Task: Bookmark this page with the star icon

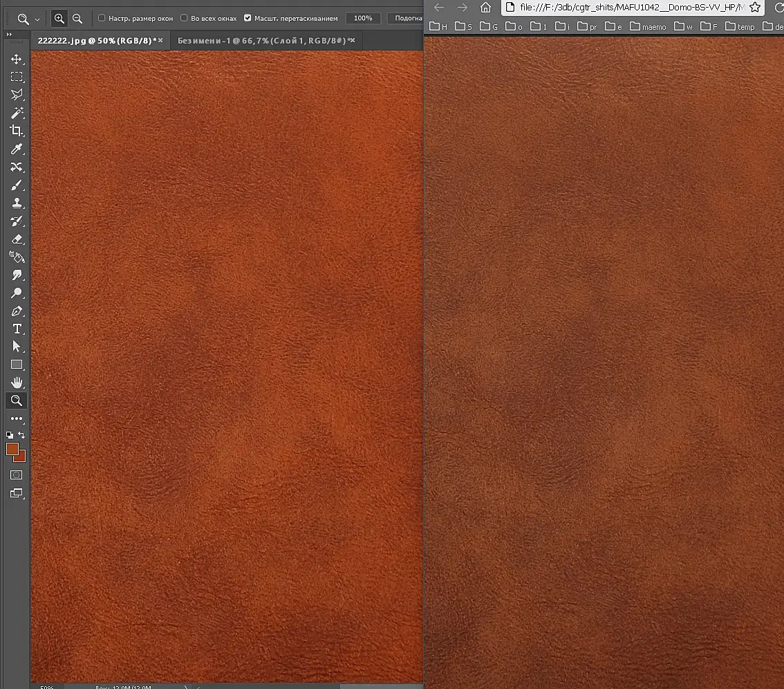Action: click(x=755, y=8)
